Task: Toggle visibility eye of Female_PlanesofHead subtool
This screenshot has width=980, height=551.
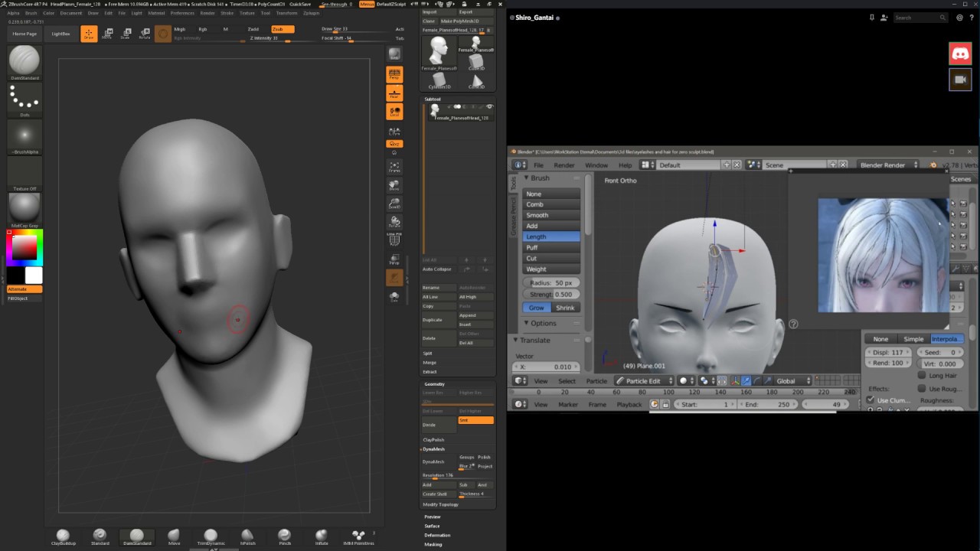Action: [489, 106]
